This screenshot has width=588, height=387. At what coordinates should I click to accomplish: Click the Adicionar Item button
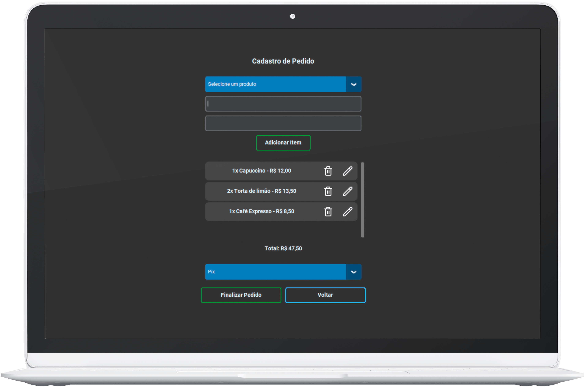point(283,143)
